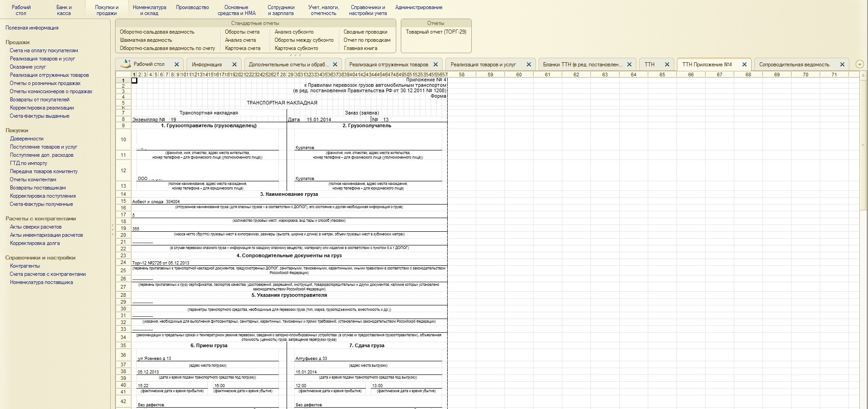Open Счета на оплату покупателям
Image resolution: width=868 pixels, height=409 pixels.
click(44, 50)
